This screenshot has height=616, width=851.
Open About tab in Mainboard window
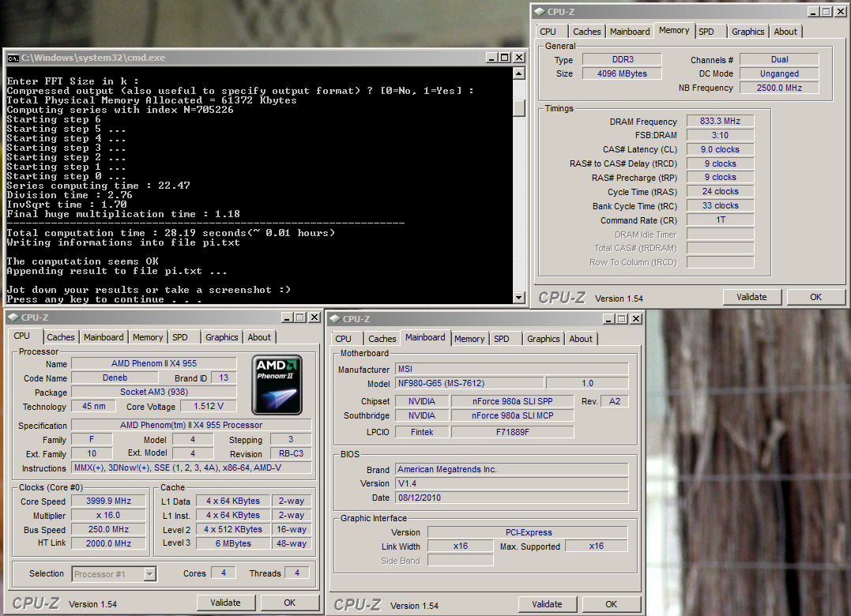(x=581, y=339)
